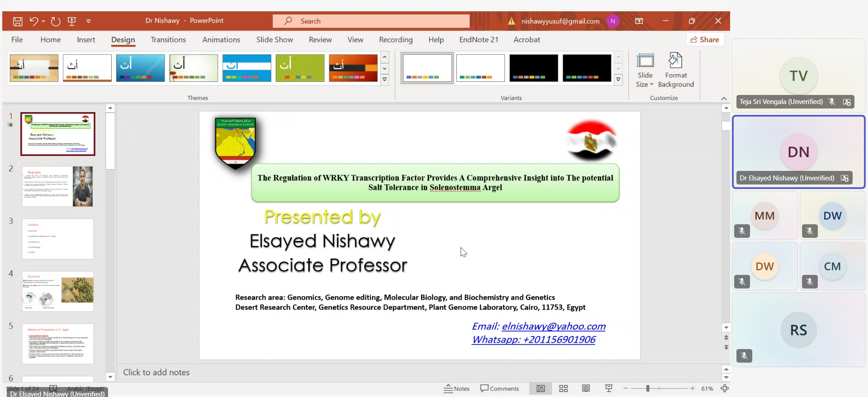Screen dimensions: 868x397
Task: Start presentation from beginning icon
Action: pyautogui.click(x=72, y=21)
